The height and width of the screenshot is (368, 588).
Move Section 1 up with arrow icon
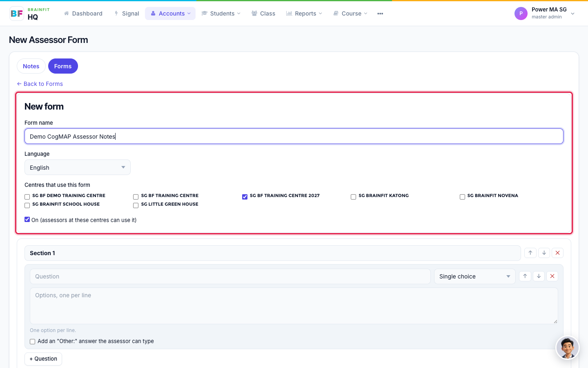[x=530, y=253]
